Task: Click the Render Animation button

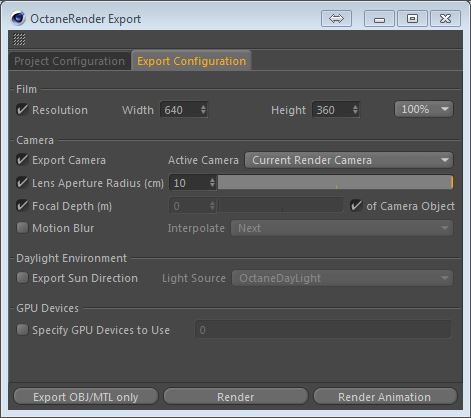Action: (385, 397)
